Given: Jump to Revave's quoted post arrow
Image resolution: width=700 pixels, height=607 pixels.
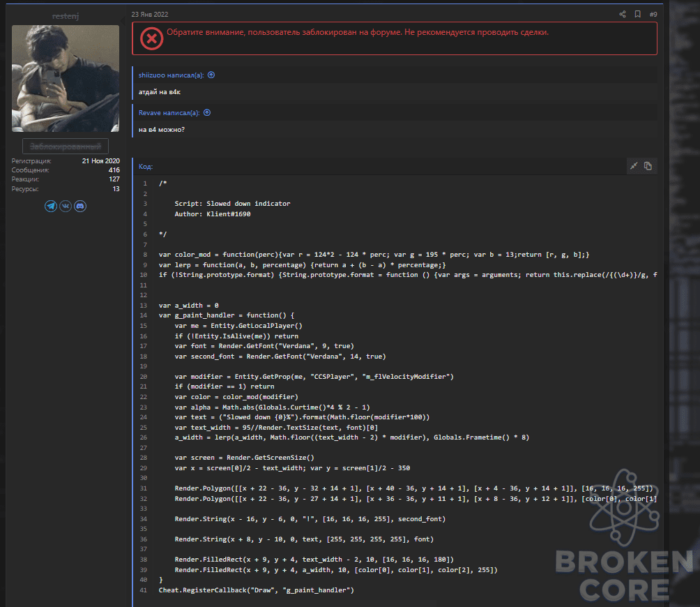Looking at the screenshot, I should pyautogui.click(x=206, y=112).
